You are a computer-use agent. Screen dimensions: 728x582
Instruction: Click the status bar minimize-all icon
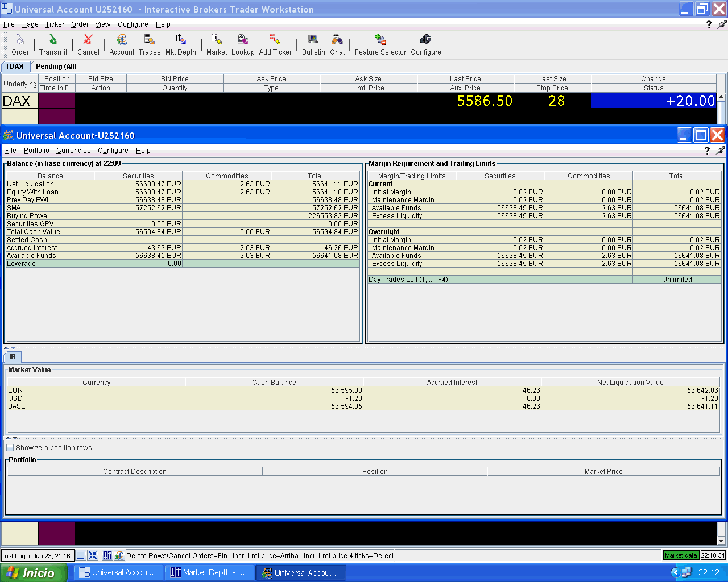[x=81, y=555]
